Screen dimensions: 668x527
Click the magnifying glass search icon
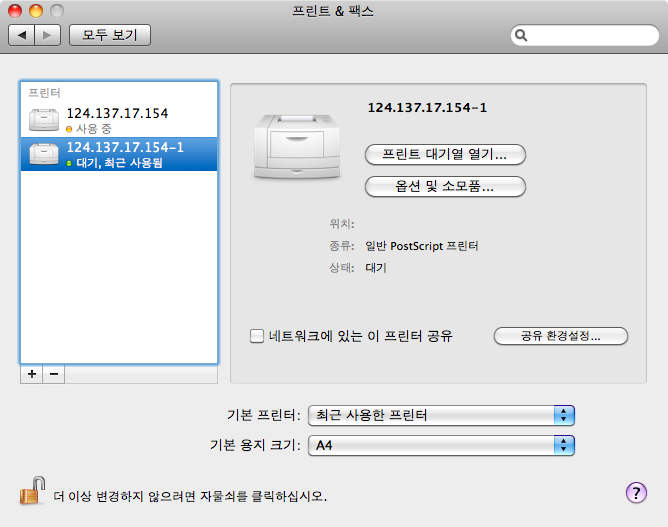[x=521, y=35]
